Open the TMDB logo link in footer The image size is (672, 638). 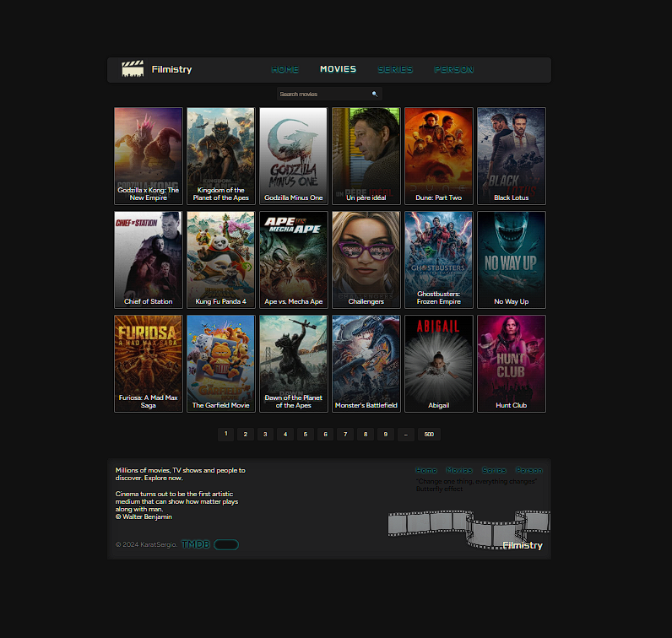(x=195, y=544)
